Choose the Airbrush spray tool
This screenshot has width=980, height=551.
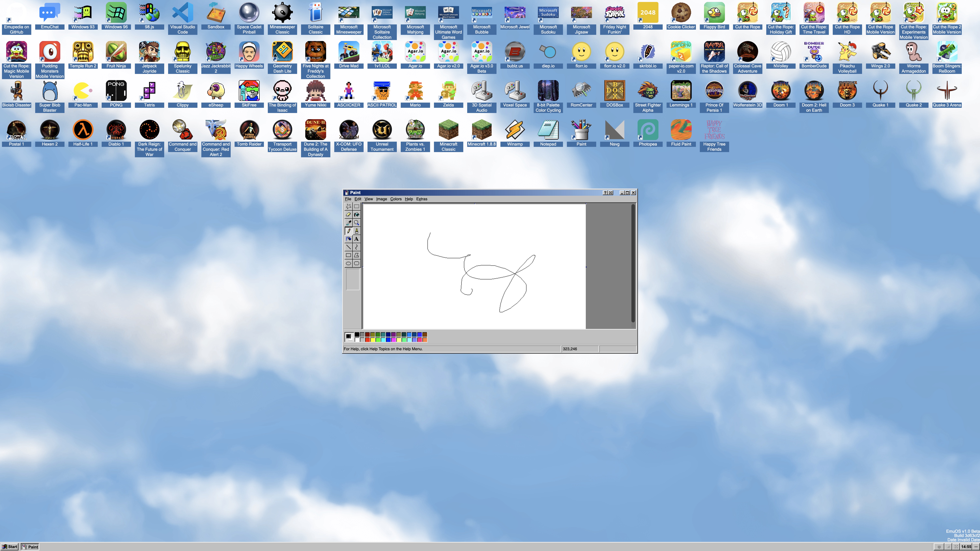348,239
